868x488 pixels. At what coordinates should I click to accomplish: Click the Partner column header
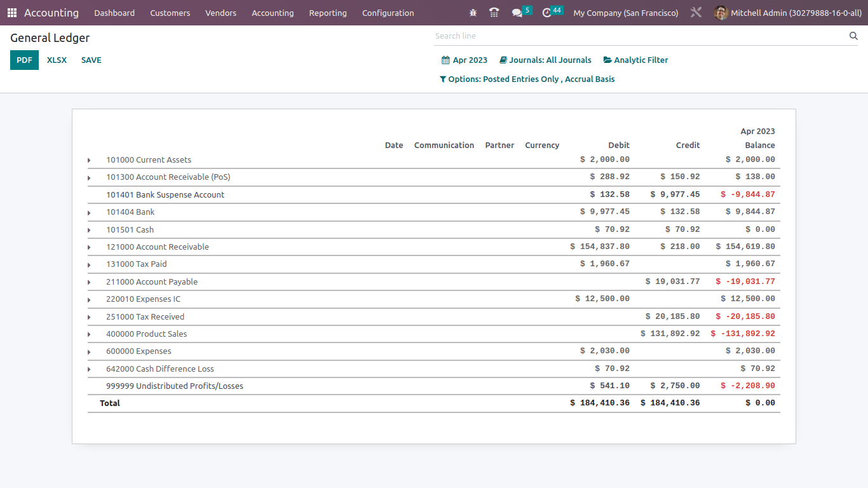click(499, 146)
